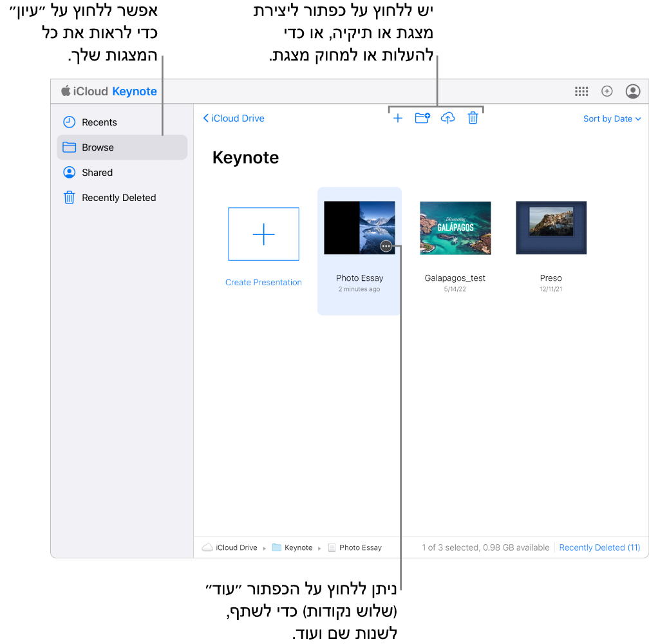Screen dimensions: 649x644
Task: Open the app launcher grid icon
Action: pyautogui.click(x=581, y=91)
